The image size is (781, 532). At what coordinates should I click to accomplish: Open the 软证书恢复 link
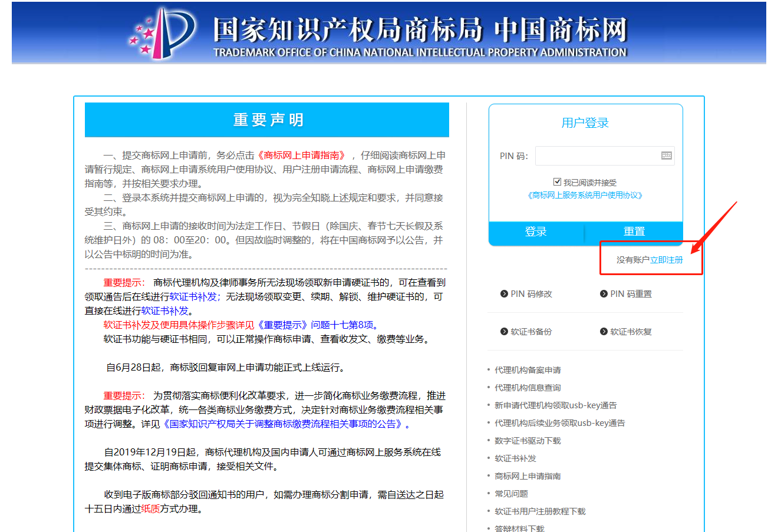point(631,332)
